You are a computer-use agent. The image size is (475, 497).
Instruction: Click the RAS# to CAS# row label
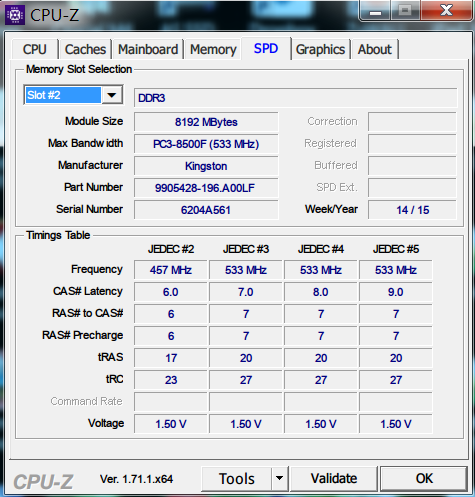tap(88, 313)
